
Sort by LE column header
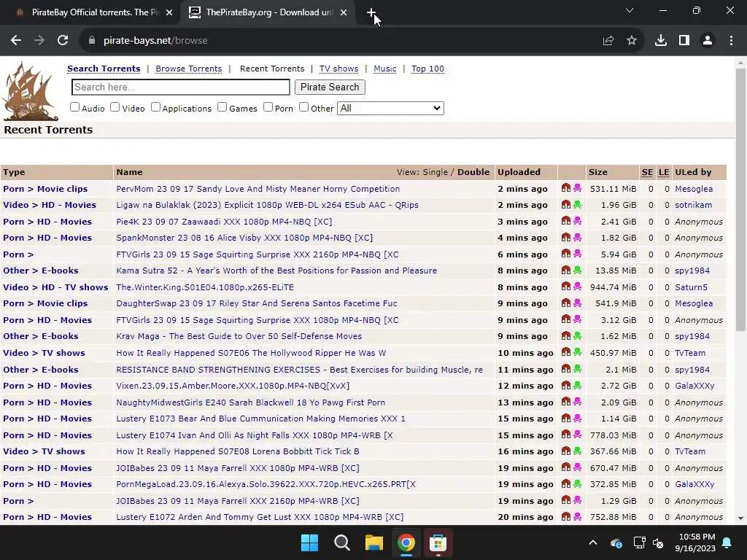tap(664, 172)
